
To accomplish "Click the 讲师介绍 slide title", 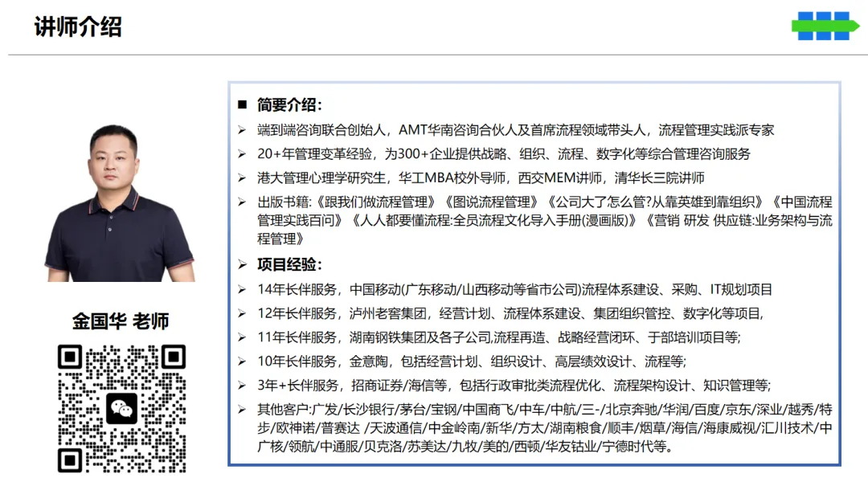I will click(x=78, y=27).
